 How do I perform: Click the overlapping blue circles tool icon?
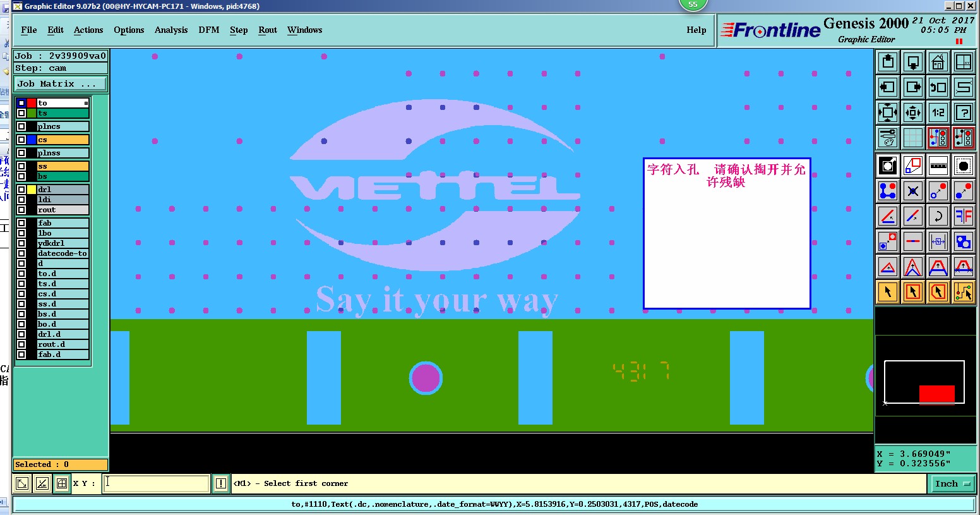[964, 241]
